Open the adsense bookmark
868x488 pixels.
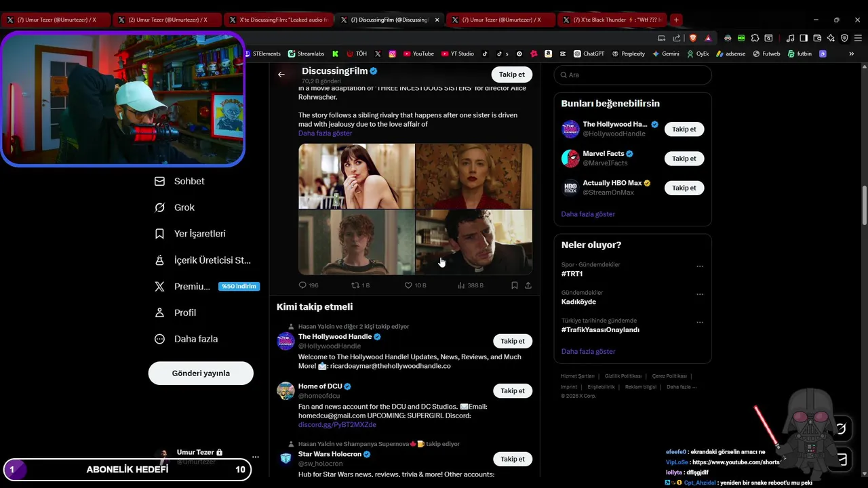click(730, 54)
